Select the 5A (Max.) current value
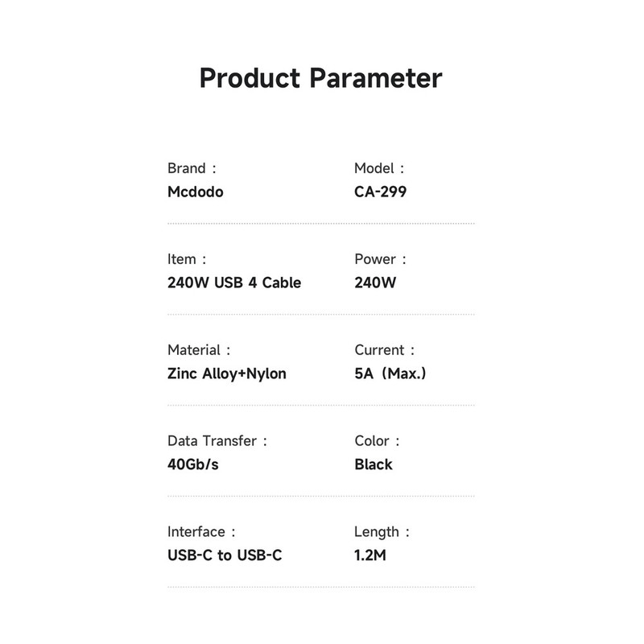 tap(390, 374)
